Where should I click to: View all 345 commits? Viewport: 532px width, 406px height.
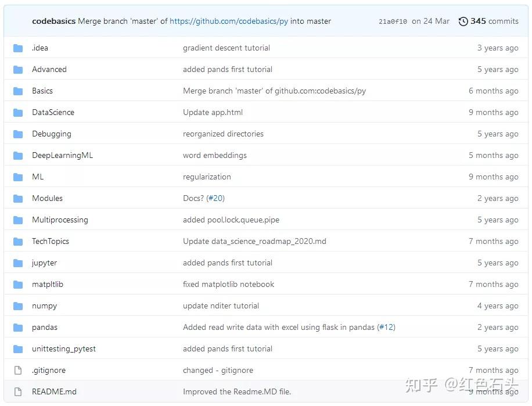click(x=494, y=21)
